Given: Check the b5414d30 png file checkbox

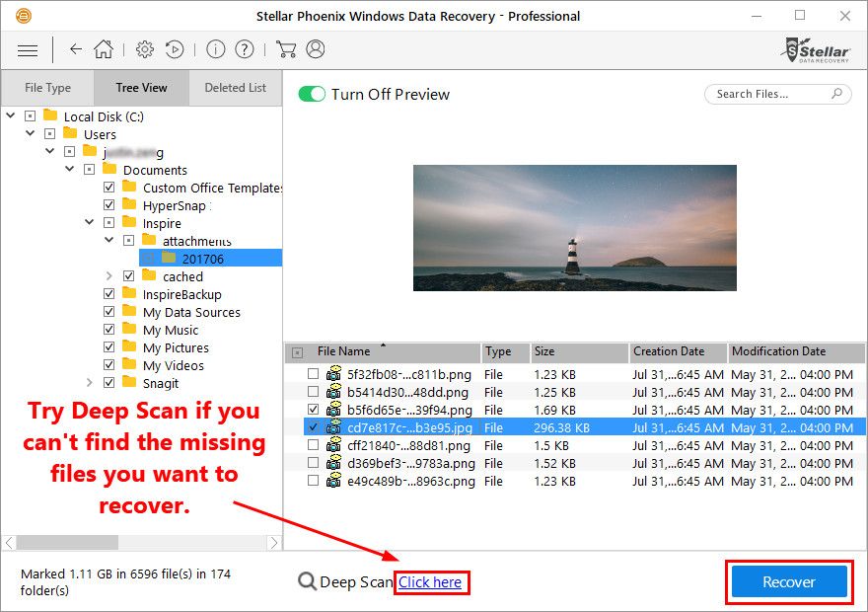Looking at the screenshot, I should click(x=314, y=392).
